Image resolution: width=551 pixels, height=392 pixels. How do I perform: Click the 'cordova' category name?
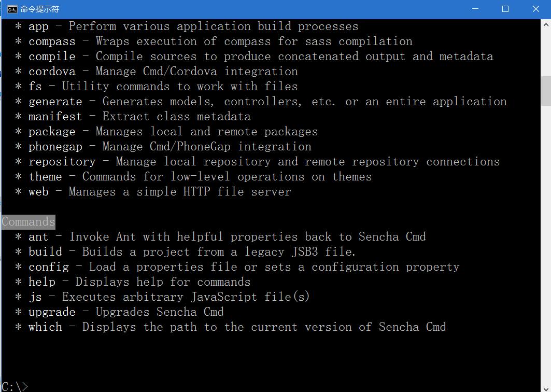coord(52,72)
